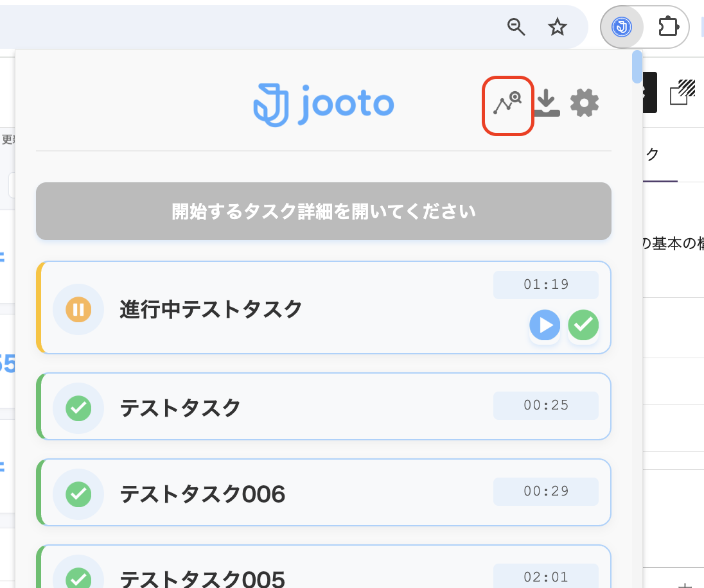This screenshot has width=704, height=588.
Task: Click the green completed icon on テストタスク
Action: (78, 408)
